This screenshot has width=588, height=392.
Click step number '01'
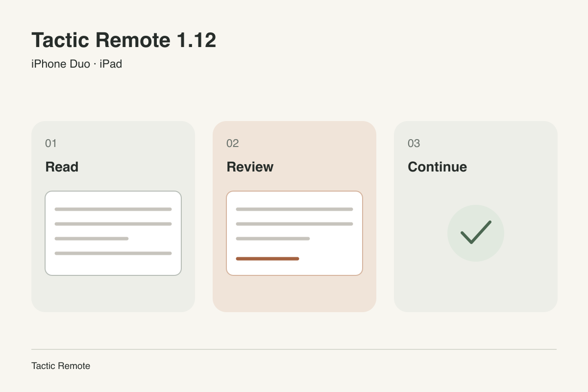point(51,143)
